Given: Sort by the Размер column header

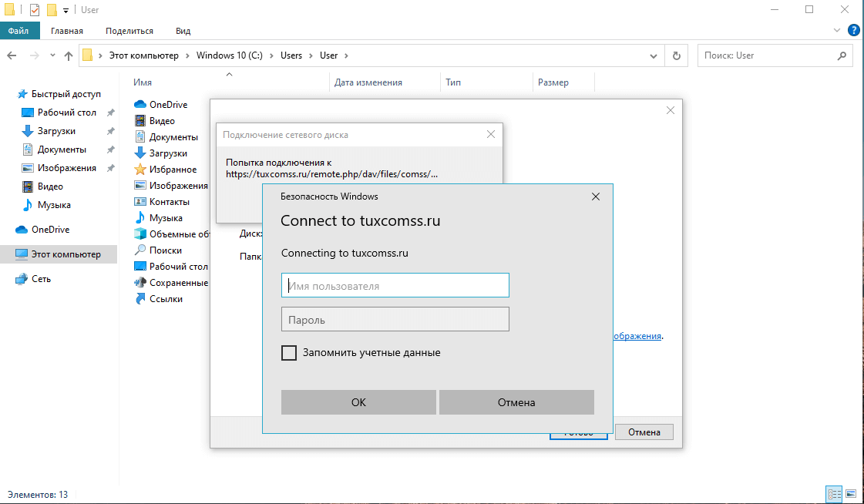Looking at the screenshot, I should 553,82.
